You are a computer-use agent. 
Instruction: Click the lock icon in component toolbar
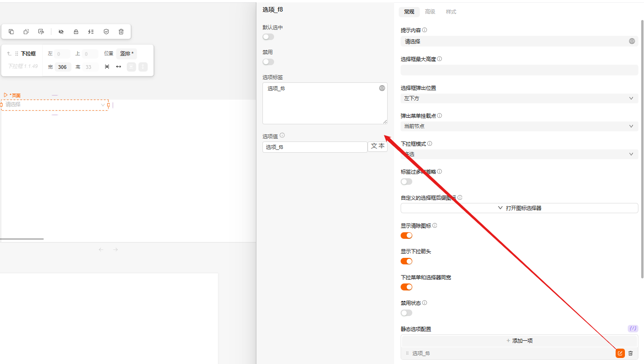coord(76,32)
